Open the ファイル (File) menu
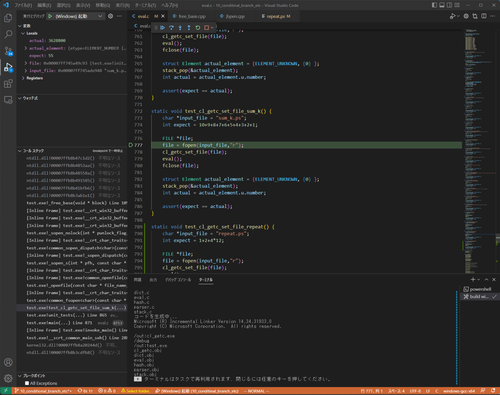 coord(23,5)
